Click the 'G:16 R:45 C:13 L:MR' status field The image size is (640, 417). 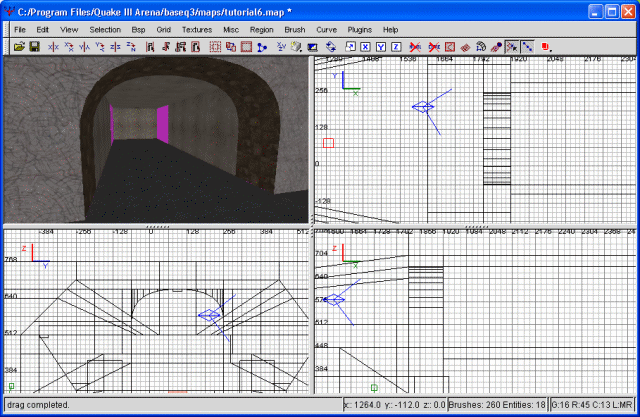[x=592, y=405]
